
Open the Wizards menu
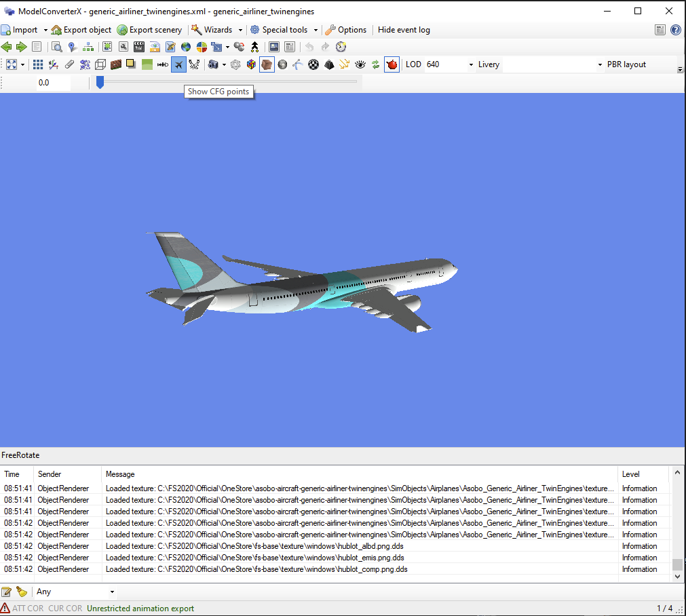(217, 30)
